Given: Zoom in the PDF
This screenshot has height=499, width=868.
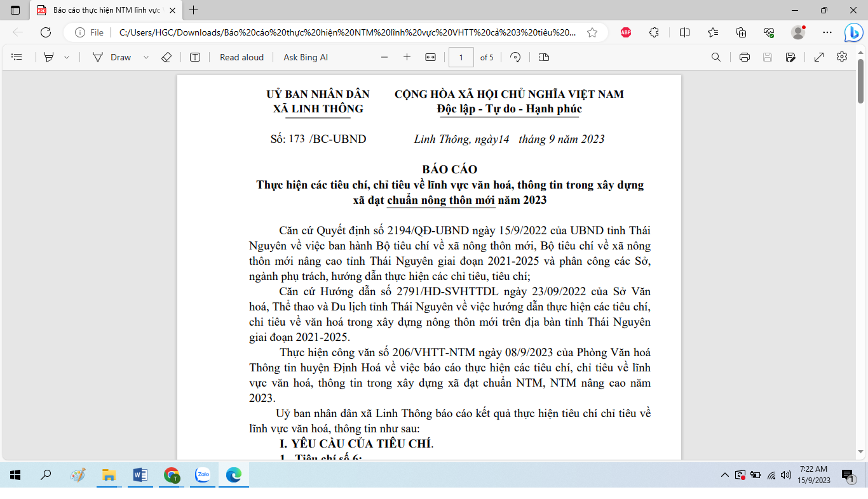Looking at the screenshot, I should pos(407,57).
